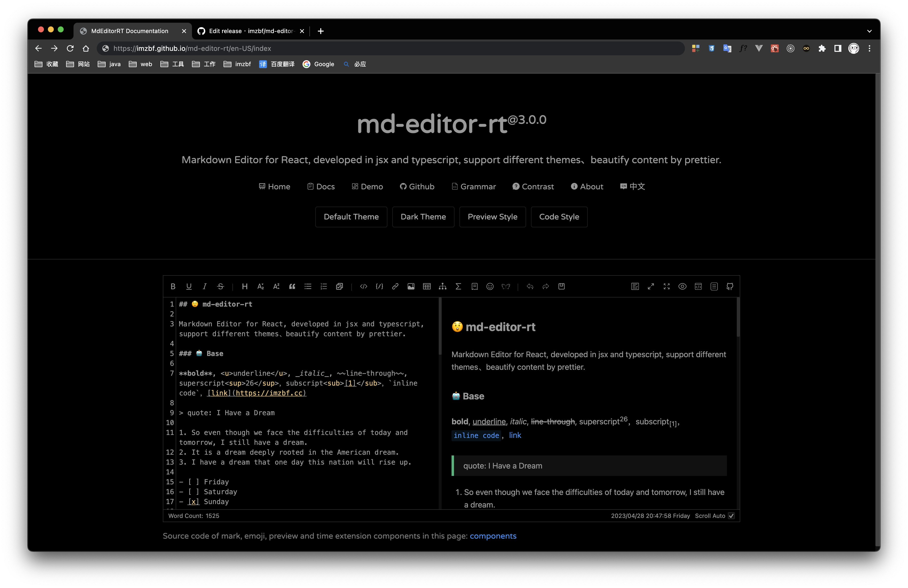Apply strikethrough using toolbar icon

coord(221,287)
